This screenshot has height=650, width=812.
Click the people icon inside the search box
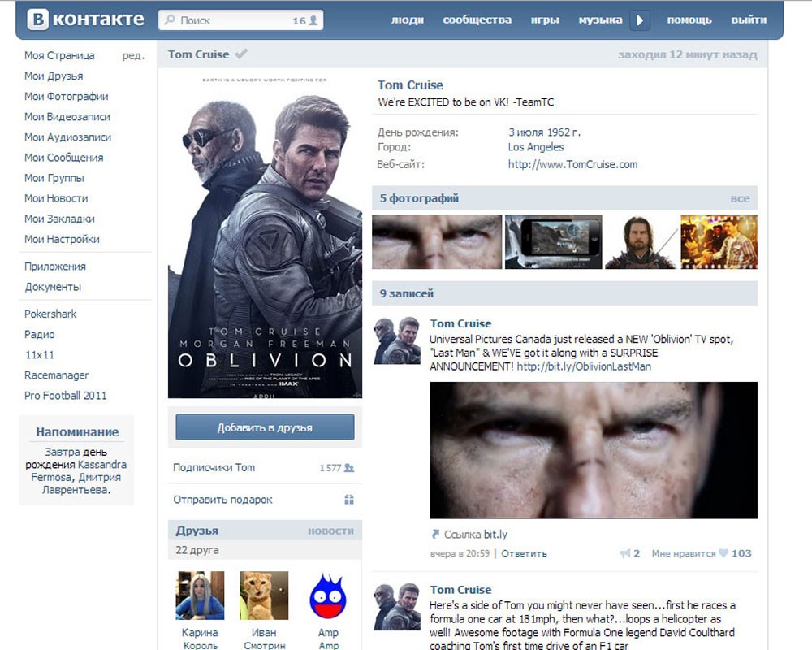(x=313, y=21)
